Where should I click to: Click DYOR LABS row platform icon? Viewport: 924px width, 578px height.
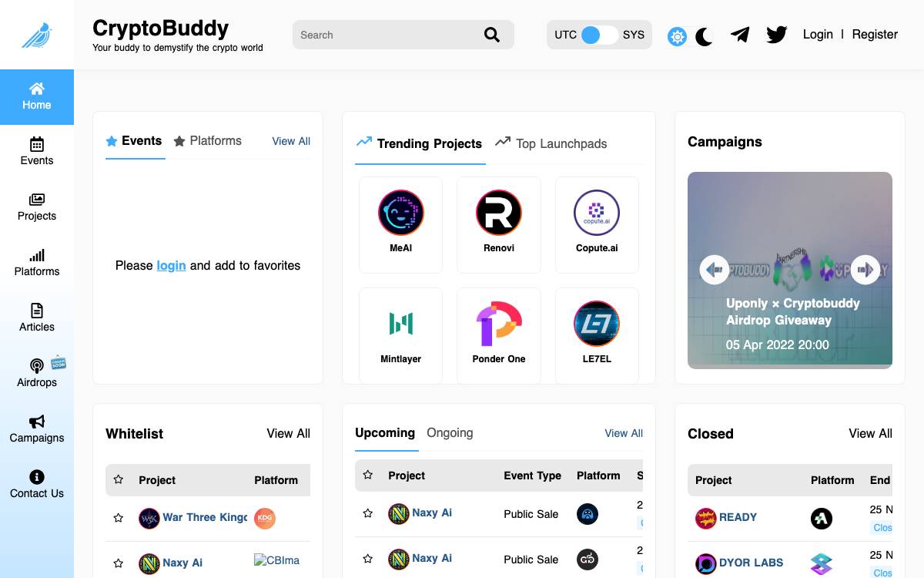click(822, 563)
